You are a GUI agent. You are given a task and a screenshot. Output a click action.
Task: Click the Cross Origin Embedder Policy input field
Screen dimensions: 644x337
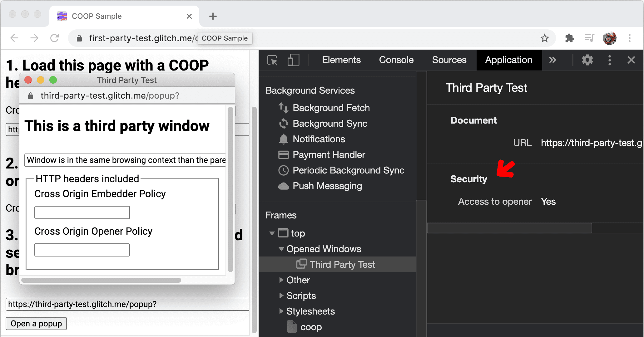[x=82, y=213]
